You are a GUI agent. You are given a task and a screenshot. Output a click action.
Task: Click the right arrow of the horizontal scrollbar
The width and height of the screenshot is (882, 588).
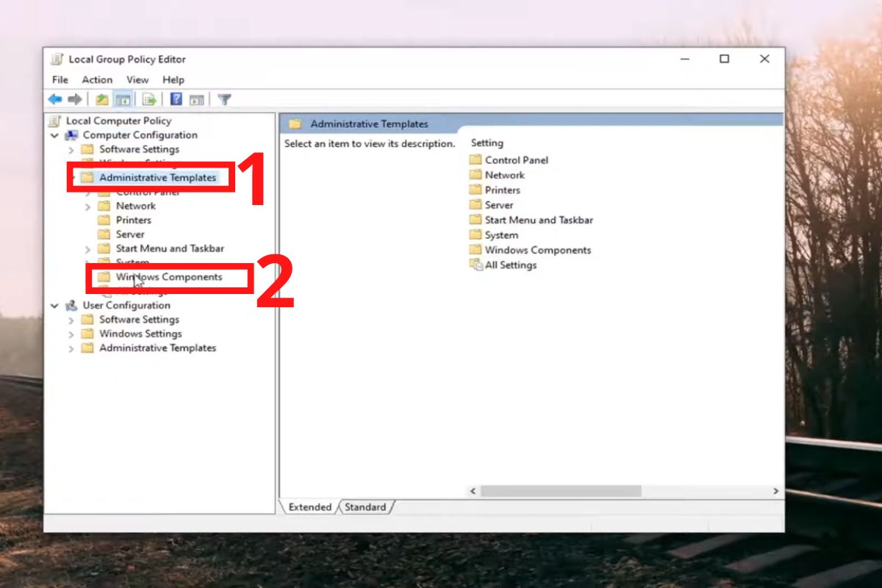pos(775,490)
